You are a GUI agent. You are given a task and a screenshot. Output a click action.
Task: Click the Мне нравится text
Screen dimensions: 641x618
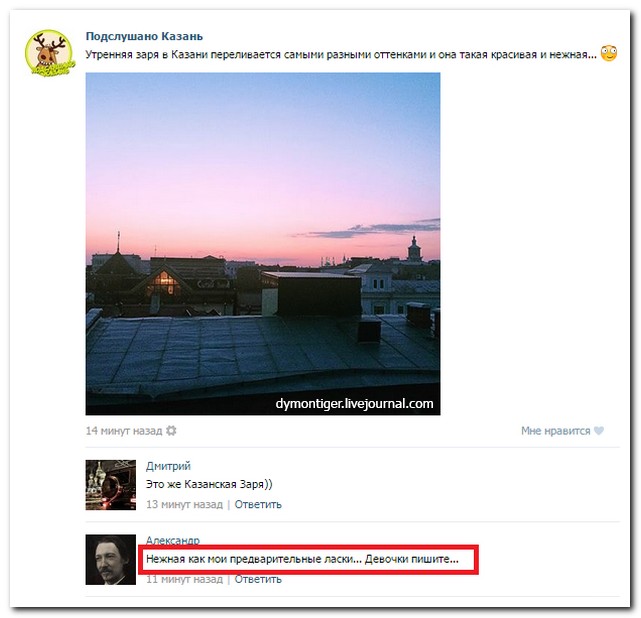click(556, 431)
